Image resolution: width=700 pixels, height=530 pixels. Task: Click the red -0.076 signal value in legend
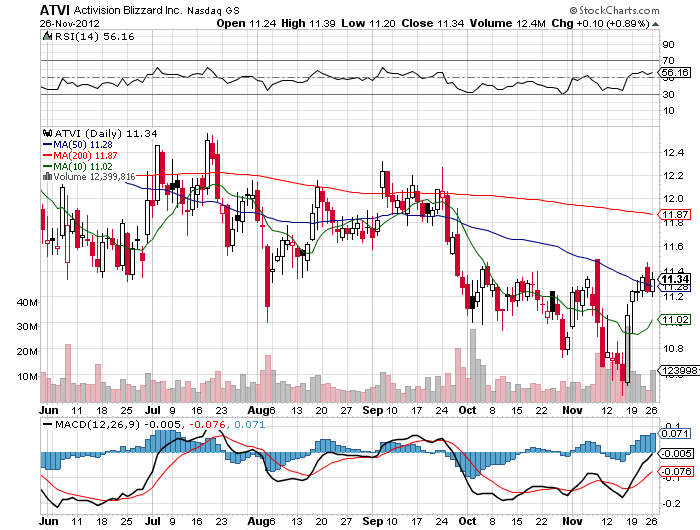pos(208,424)
